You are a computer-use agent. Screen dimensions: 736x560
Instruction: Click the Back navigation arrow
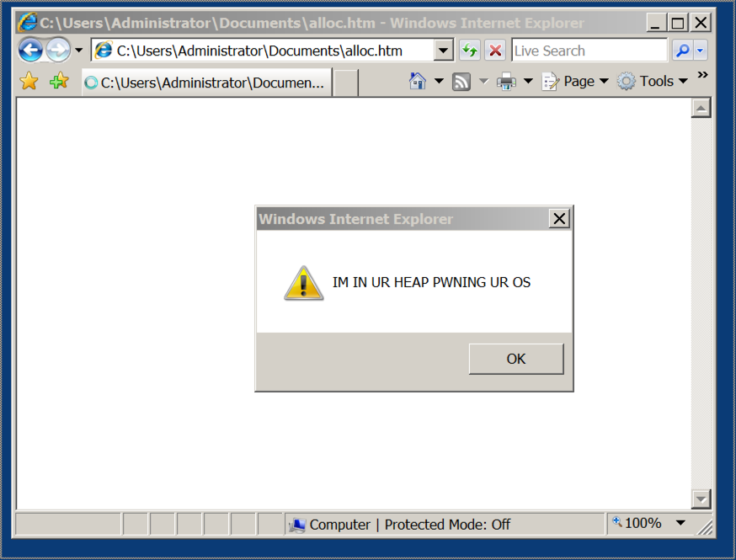[x=30, y=50]
